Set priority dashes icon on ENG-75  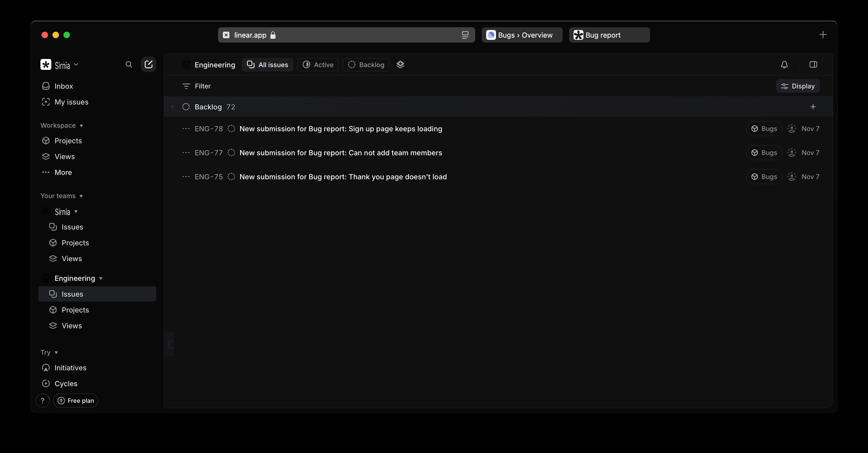pyautogui.click(x=186, y=177)
